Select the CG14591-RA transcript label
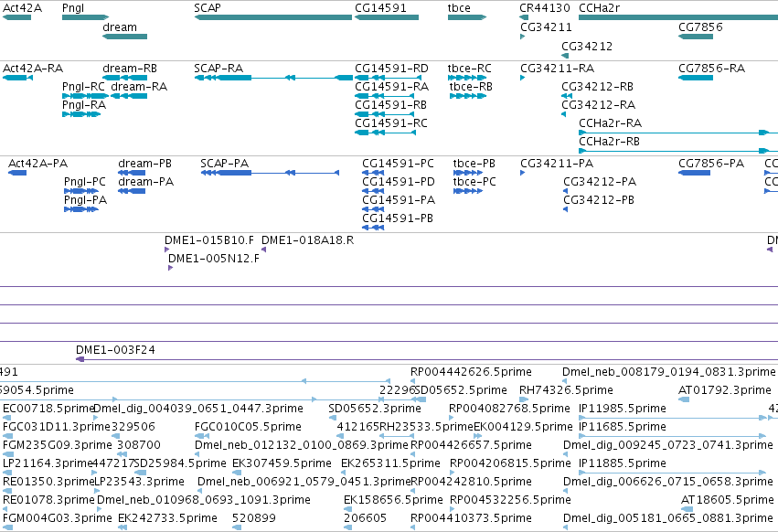This screenshot has height=532, width=778. click(392, 86)
